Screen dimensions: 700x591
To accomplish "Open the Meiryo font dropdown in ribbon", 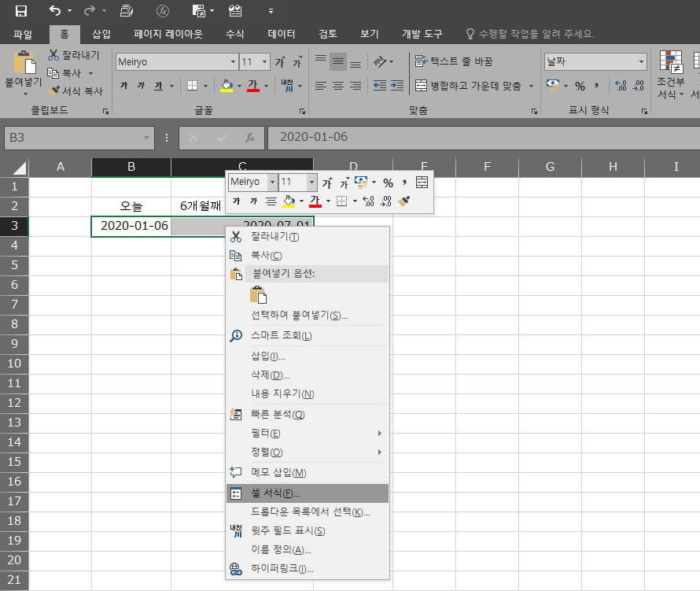I will (x=233, y=61).
